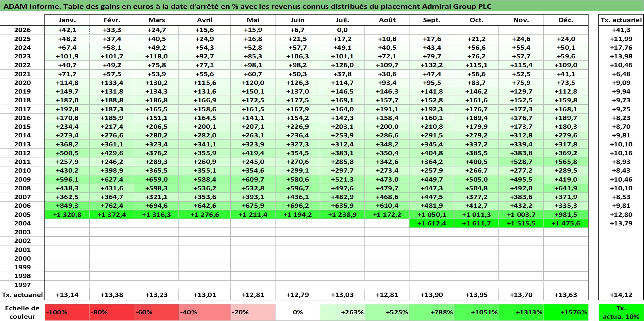Select the -20% light pink swatch

click(x=253, y=312)
